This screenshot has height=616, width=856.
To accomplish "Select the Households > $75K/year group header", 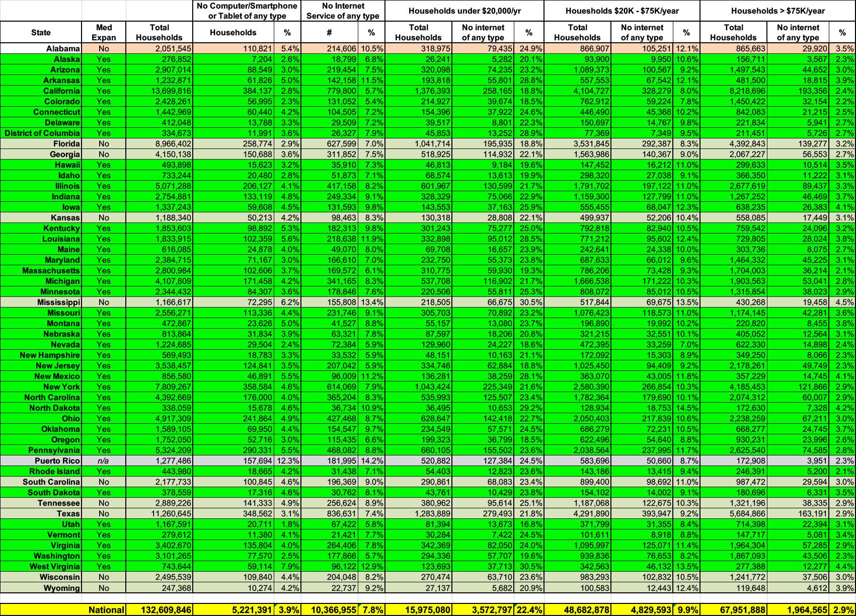I will pos(777,11).
